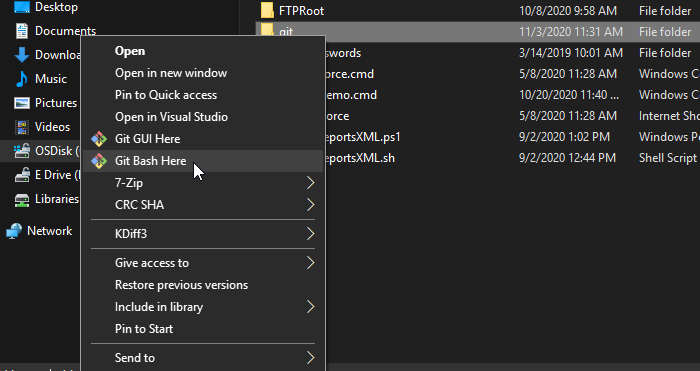Select the Network icon in sidebar

(x=14, y=231)
